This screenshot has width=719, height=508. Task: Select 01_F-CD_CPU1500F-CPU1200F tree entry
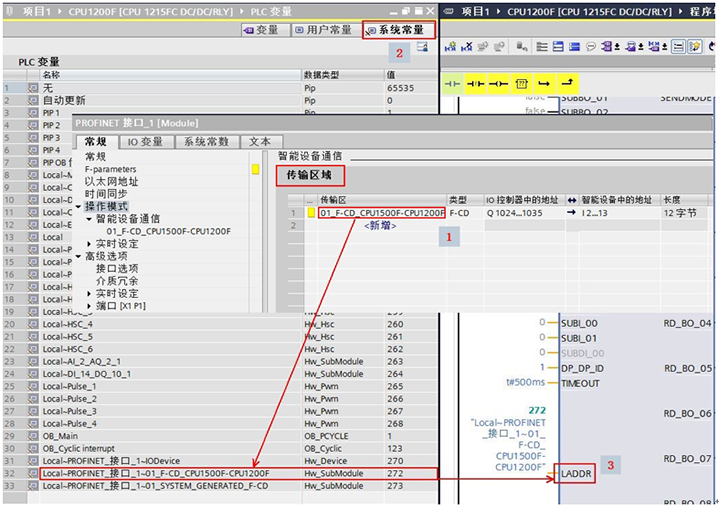pyautogui.click(x=169, y=232)
